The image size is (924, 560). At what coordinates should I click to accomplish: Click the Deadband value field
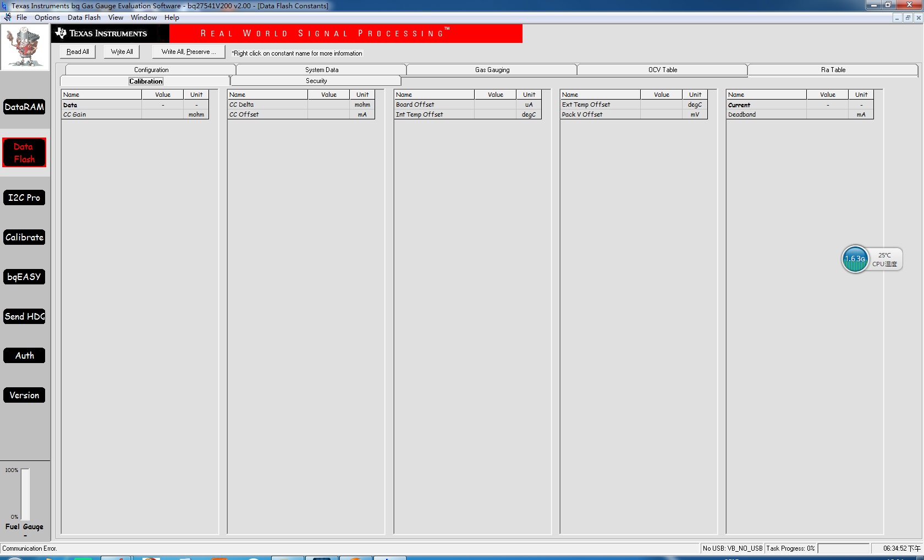(x=828, y=114)
